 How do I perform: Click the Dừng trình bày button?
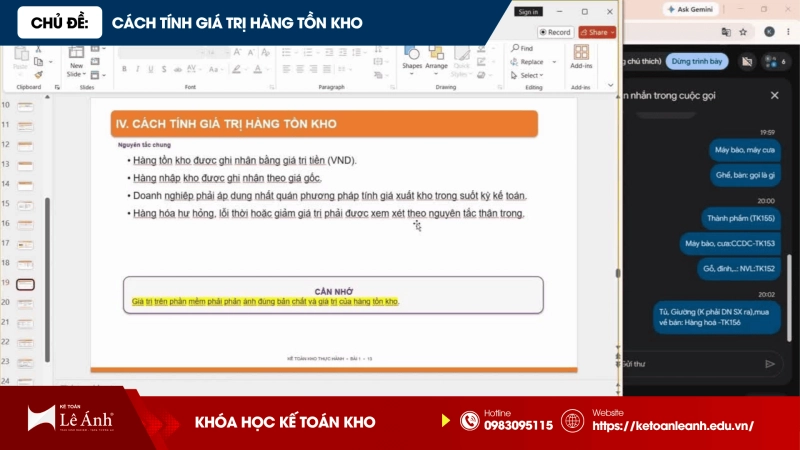pos(697,61)
